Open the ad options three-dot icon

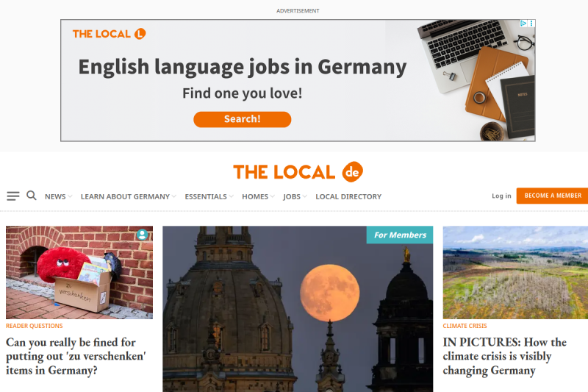click(531, 24)
